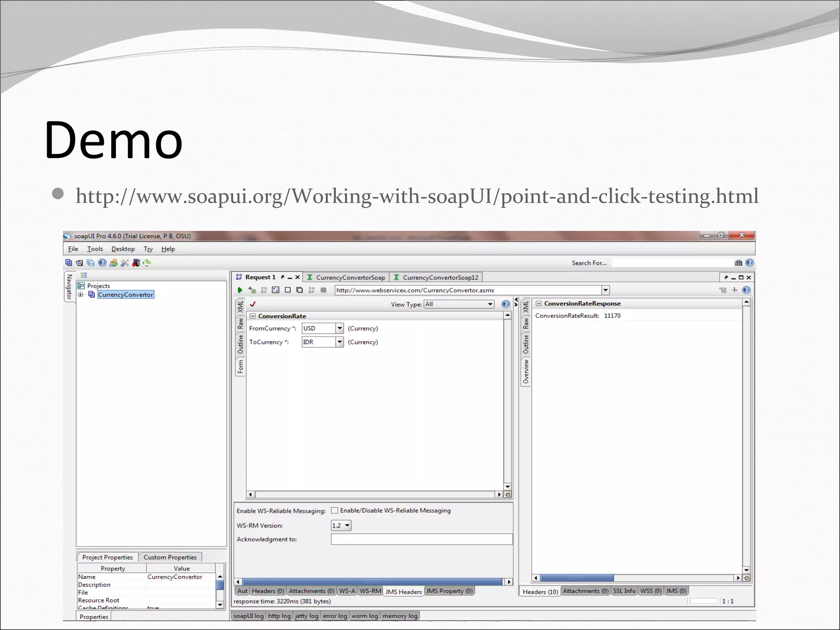Click the Acknowledgment to input field

point(421,539)
